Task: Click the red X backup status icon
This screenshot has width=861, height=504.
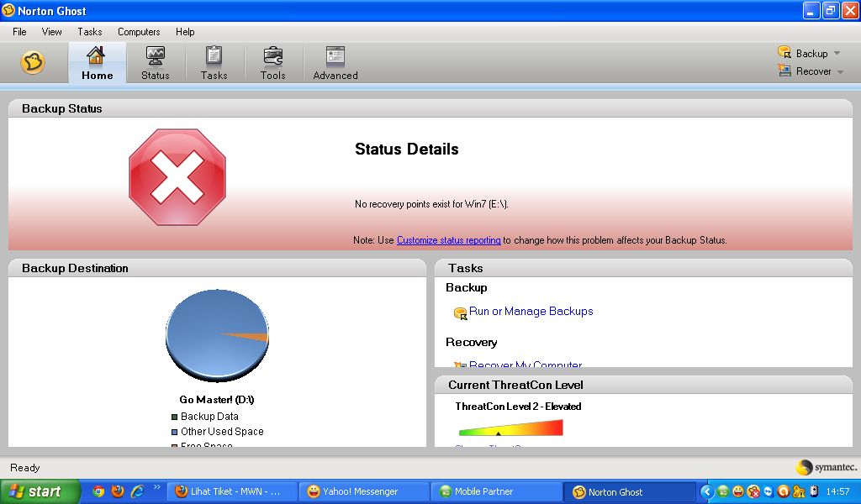Action: tap(177, 177)
